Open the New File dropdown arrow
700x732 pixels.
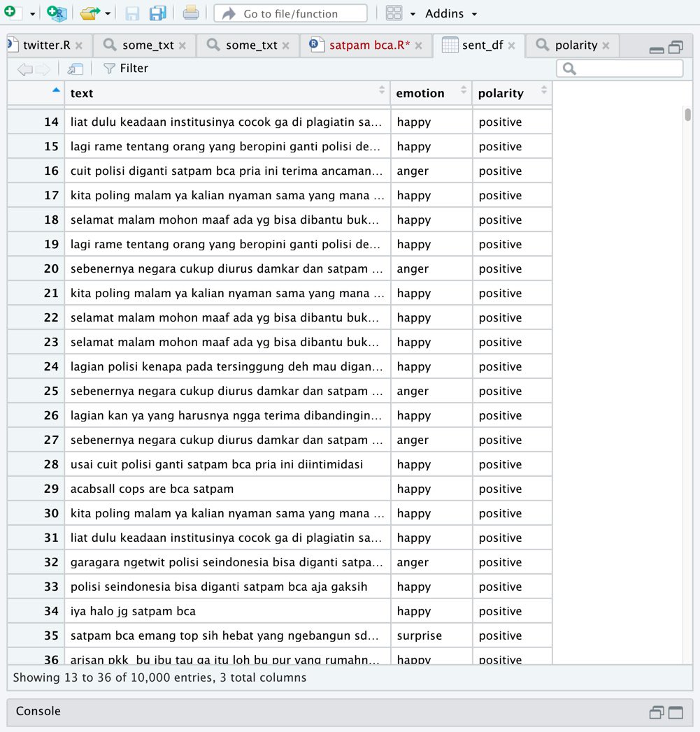tap(32, 14)
